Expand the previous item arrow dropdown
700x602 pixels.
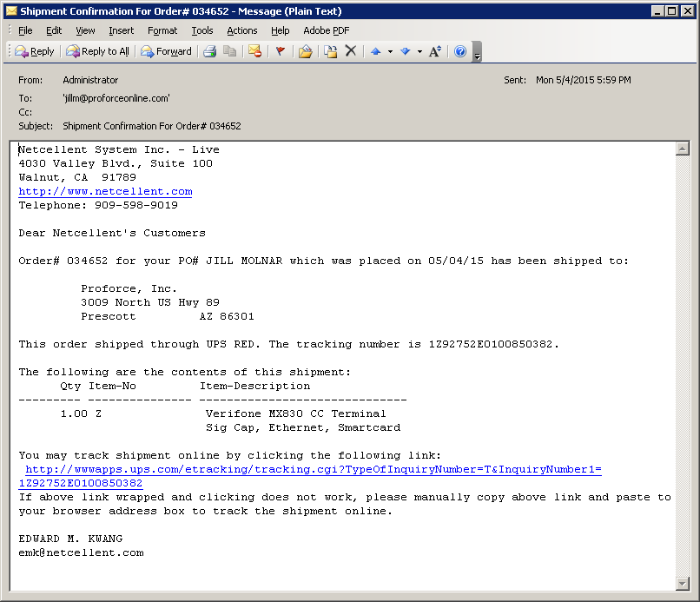click(390, 51)
